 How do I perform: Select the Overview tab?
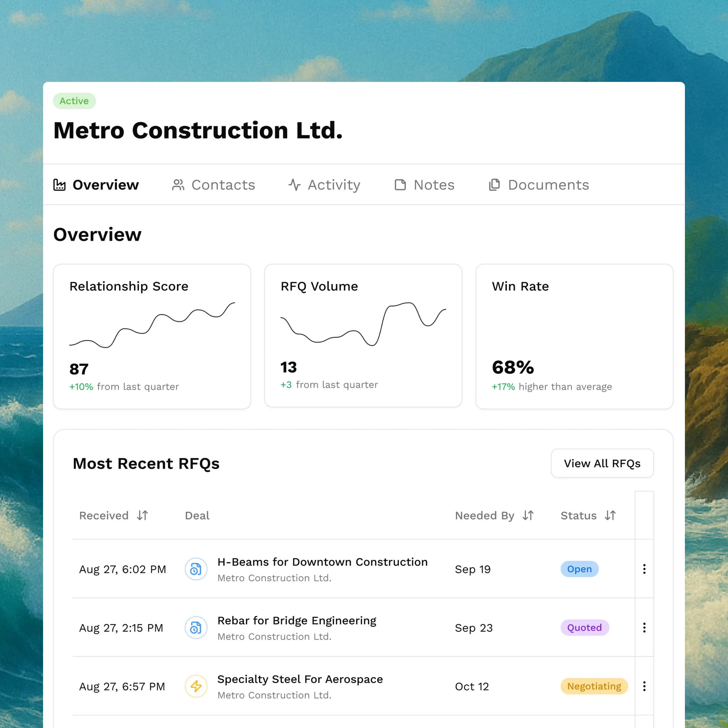[96, 185]
